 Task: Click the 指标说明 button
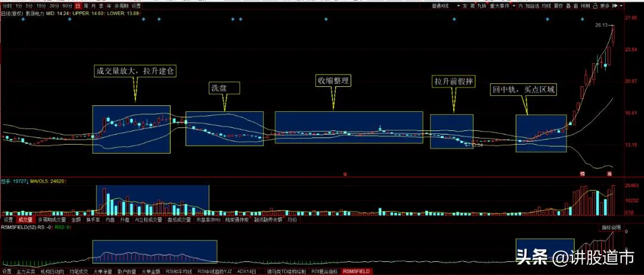tap(609, 228)
